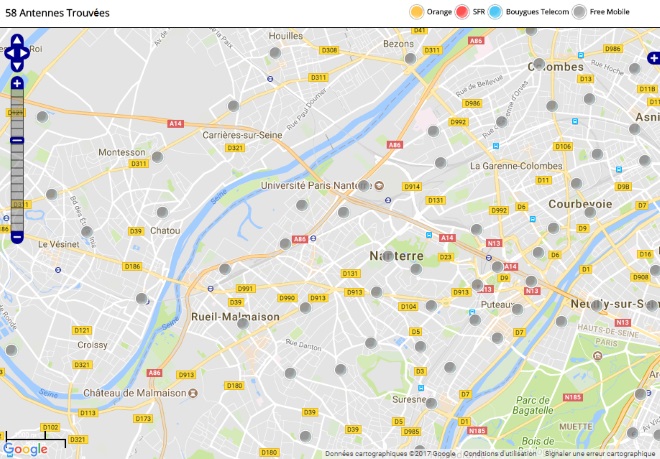
Task: Zoom in using the plus button
Action: 17,83
